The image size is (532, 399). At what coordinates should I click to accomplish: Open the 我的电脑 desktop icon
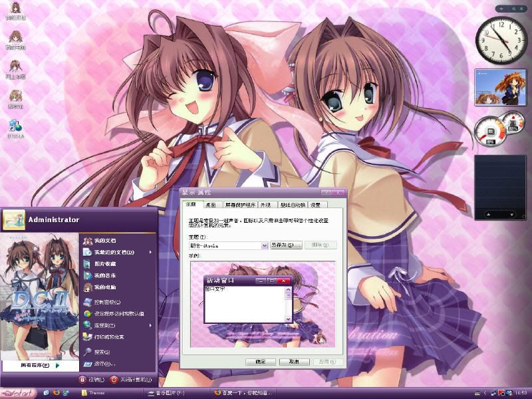(x=15, y=41)
